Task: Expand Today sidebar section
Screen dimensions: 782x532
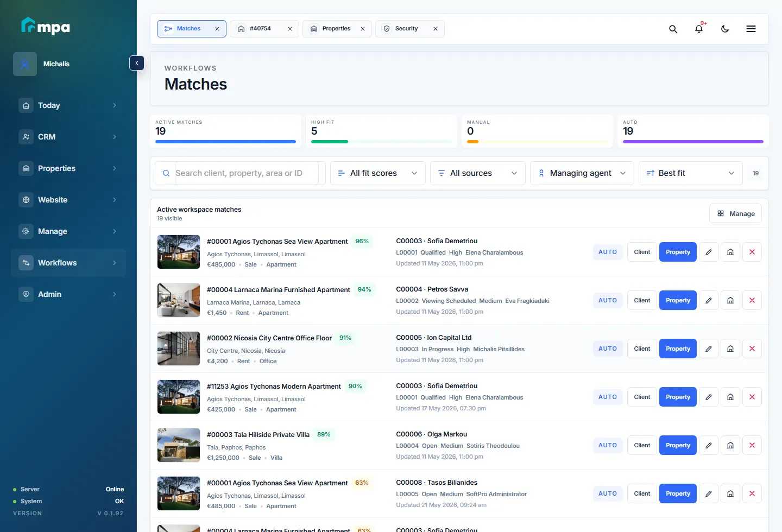Action: pyautogui.click(x=68, y=105)
